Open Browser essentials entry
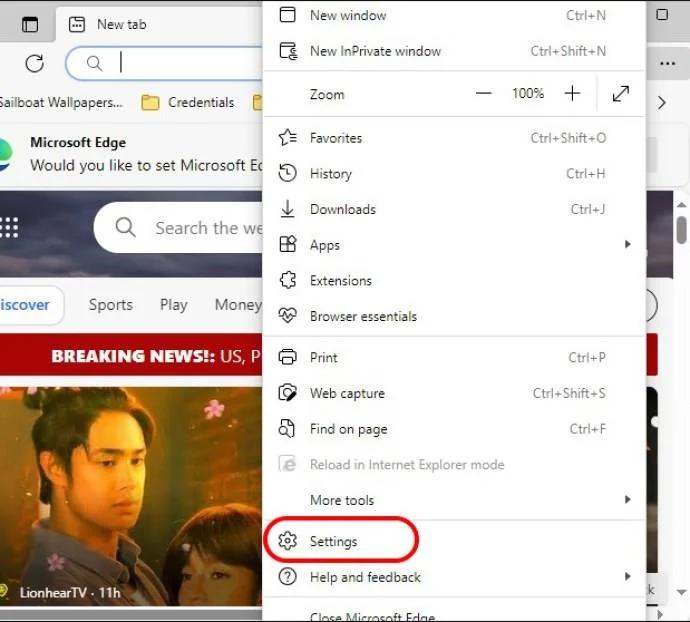Image resolution: width=690 pixels, height=622 pixels. (454, 316)
